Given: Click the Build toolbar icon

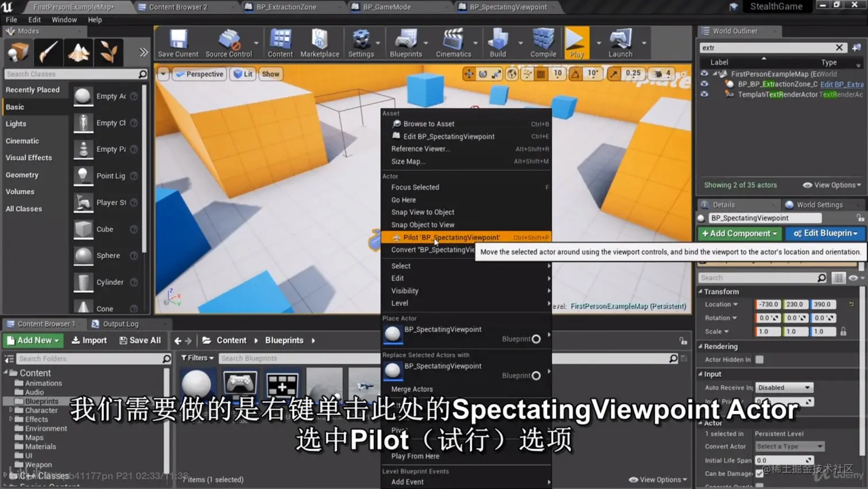Looking at the screenshot, I should pos(498,43).
